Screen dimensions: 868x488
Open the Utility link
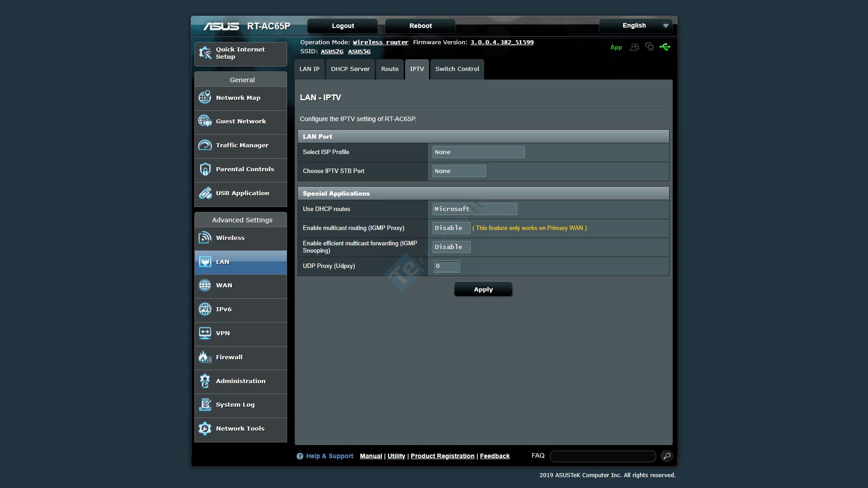point(396,456)
